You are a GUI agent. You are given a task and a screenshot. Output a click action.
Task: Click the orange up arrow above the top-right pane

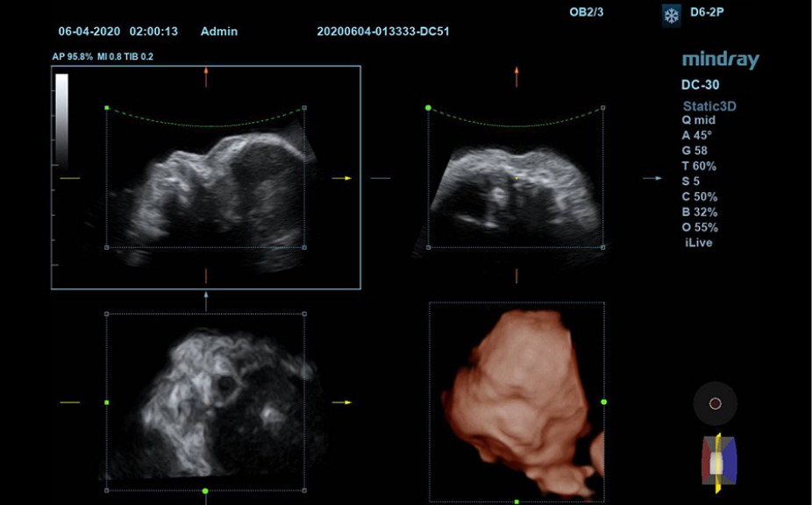(x=516, y=76)
